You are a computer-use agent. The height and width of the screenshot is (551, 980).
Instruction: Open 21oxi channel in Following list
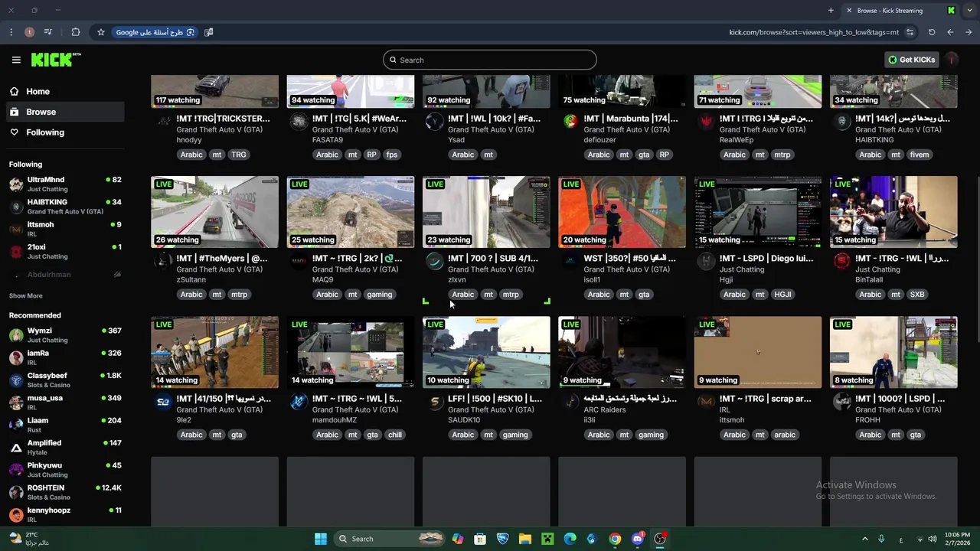[65, 251]
